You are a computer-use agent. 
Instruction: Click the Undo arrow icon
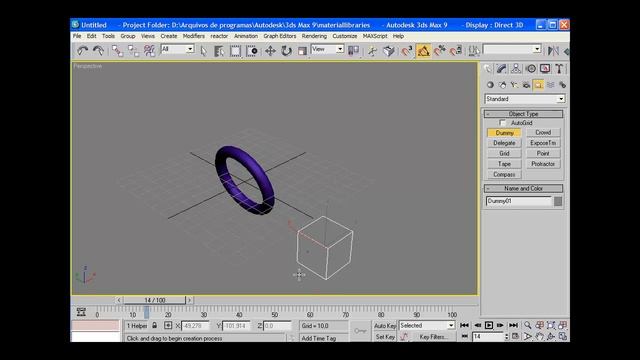coord(82,51)
